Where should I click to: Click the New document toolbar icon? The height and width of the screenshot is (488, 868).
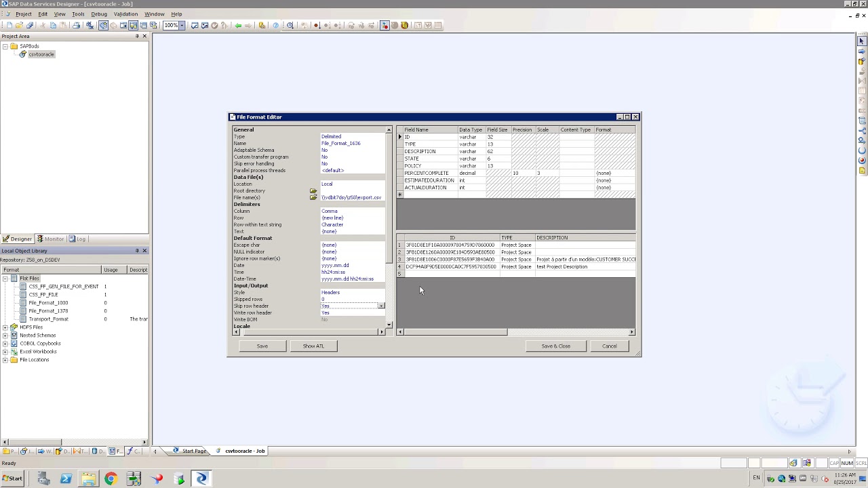pos(9,25)
